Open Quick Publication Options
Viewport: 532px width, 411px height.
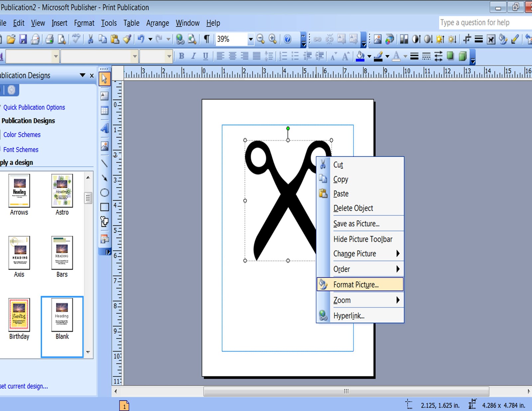pyautogui.click(x=34, y=107)
